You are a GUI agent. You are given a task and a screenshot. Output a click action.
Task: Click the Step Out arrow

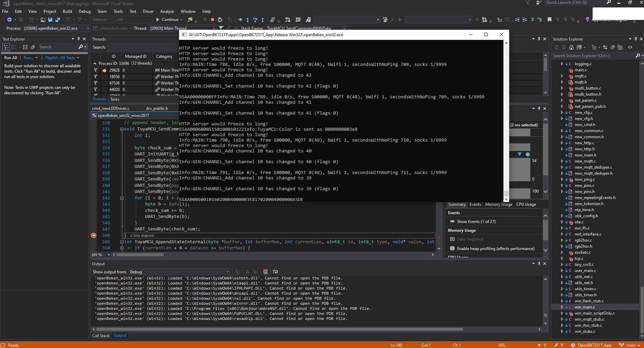pos(263,20)
